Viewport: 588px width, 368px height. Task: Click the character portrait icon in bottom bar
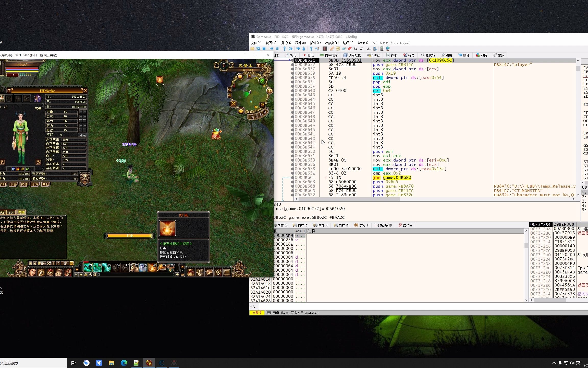[32, 272]
